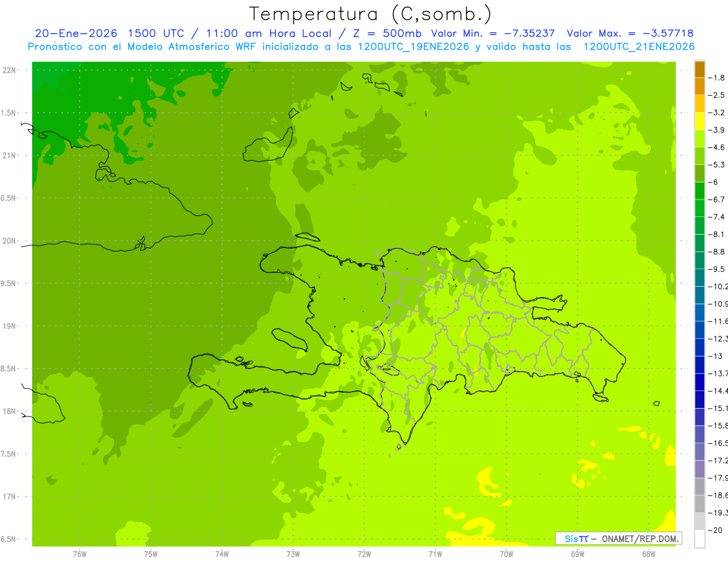Click the -4.6 colorbar label

click(x=716, y=148)
